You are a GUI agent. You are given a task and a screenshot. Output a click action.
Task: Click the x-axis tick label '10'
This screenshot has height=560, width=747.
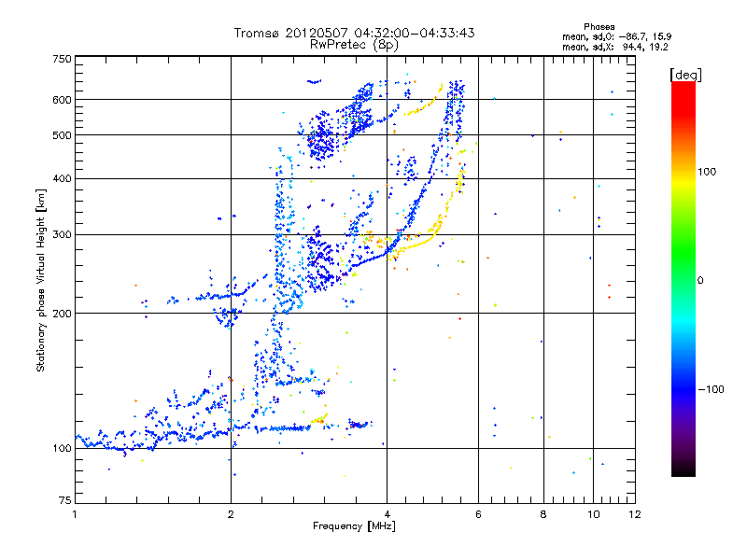tap(594, 514)
